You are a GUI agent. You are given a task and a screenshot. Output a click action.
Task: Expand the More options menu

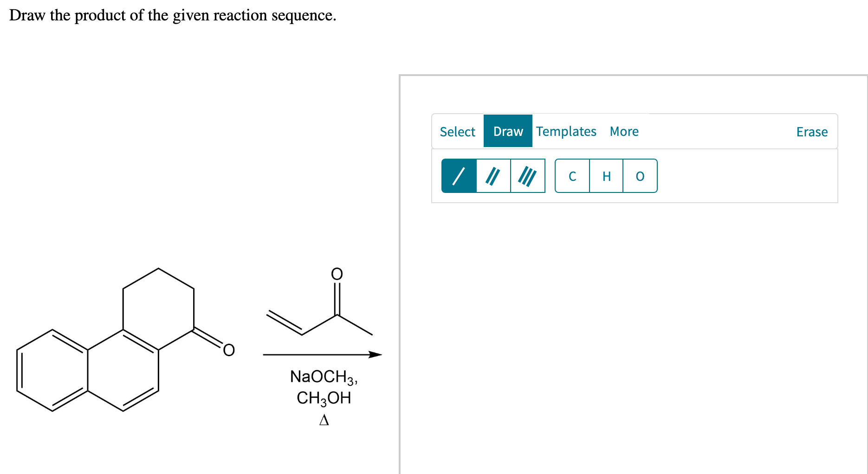[x=624, y=131]
